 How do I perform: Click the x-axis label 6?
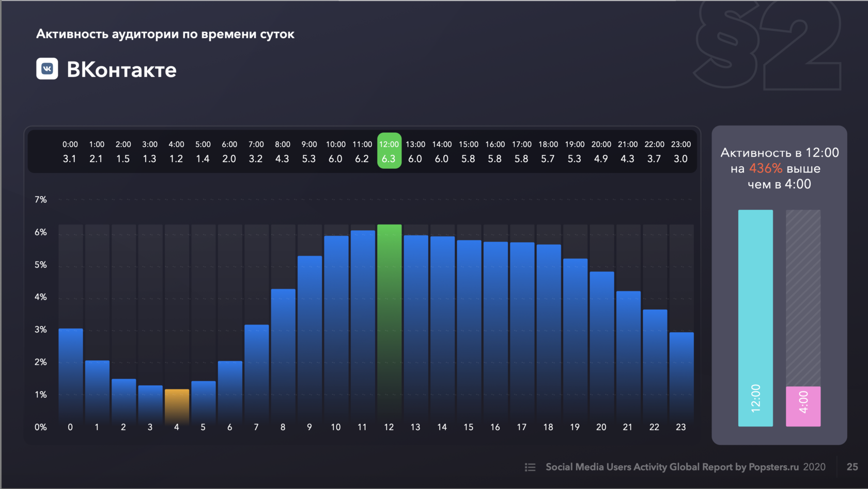coord(229,427)
